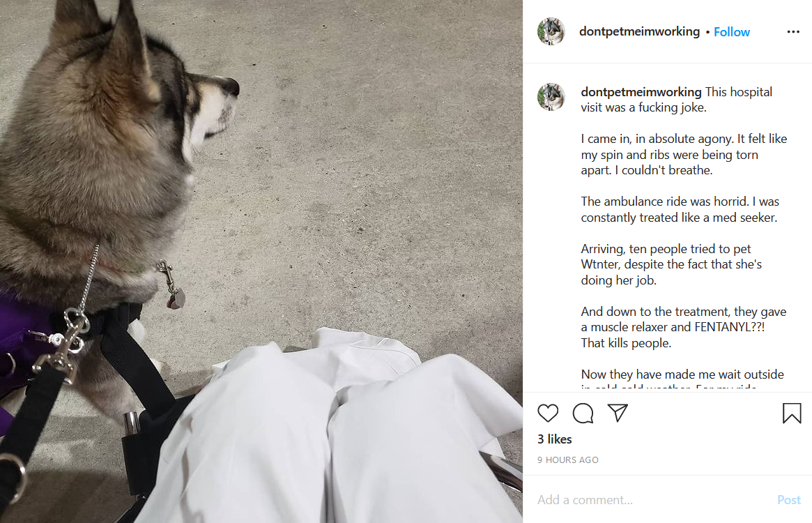Save the post with the bookmark icon
The width and height of the screenshot is (812, 523).
[792, 413]
